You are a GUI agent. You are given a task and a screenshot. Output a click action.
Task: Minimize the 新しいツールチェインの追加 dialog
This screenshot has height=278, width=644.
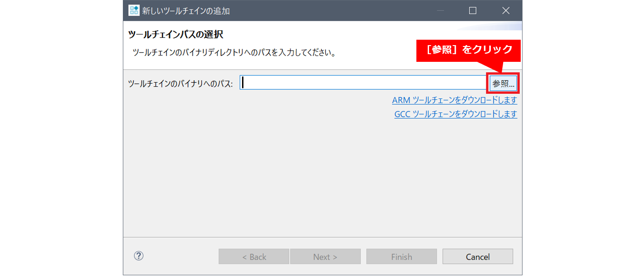tap(440, 10)
